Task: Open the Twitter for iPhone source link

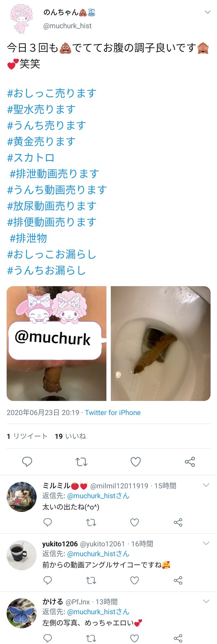Action: [113, 413]
